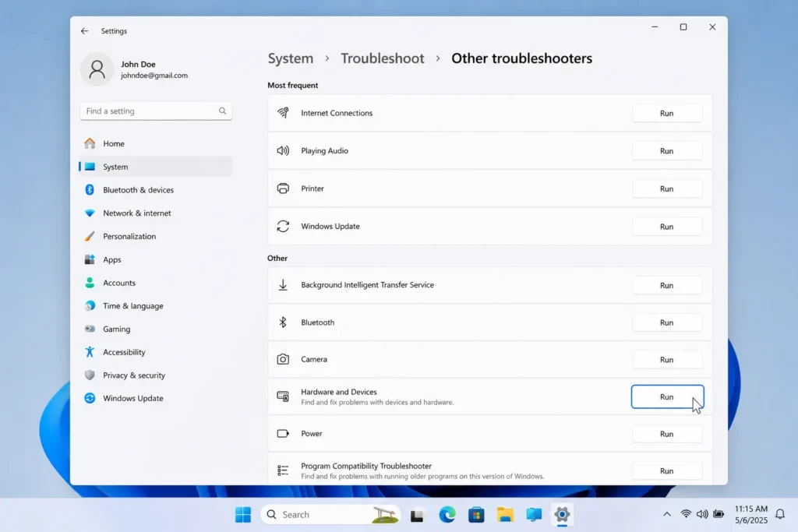Select System in the sidebar
The width and height of the screenshot is (798, 532).
[156, 167]
